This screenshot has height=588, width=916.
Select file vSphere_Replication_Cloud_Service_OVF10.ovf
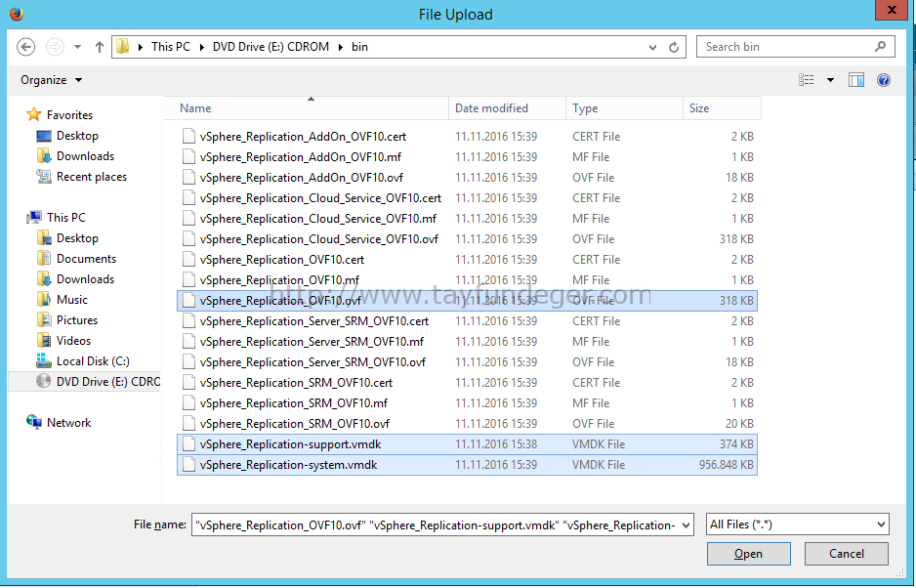[x=468, y=238]
